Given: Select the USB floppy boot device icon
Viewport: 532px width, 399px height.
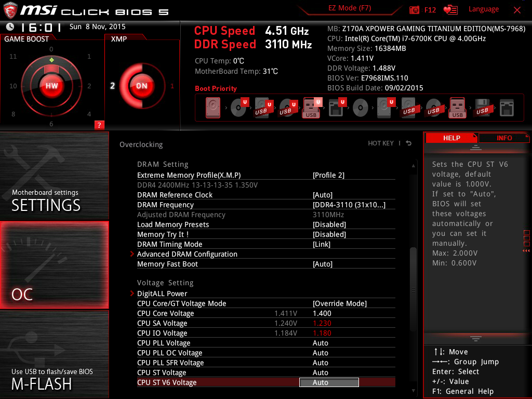Looking at the screenshot, I should pyautogui.click(x=482, y=108).
